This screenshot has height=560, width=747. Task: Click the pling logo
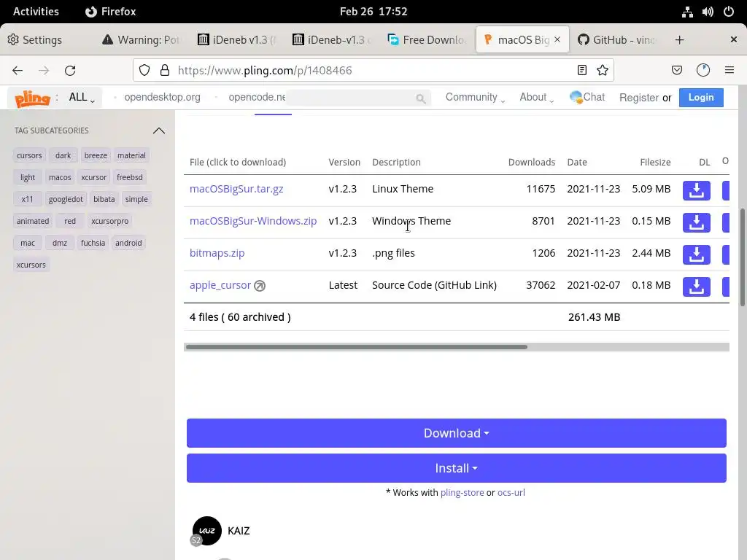pos(32,98)
